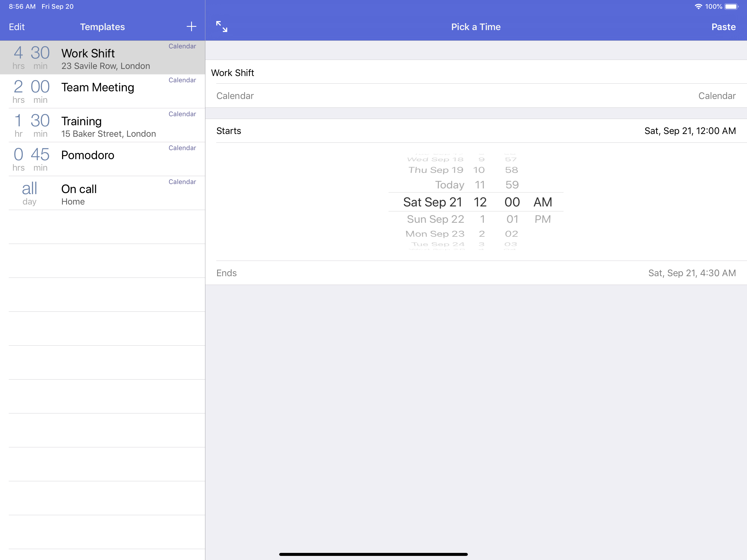
Task: Pick Today in the date wheel
Action: (x=450, y=185)
